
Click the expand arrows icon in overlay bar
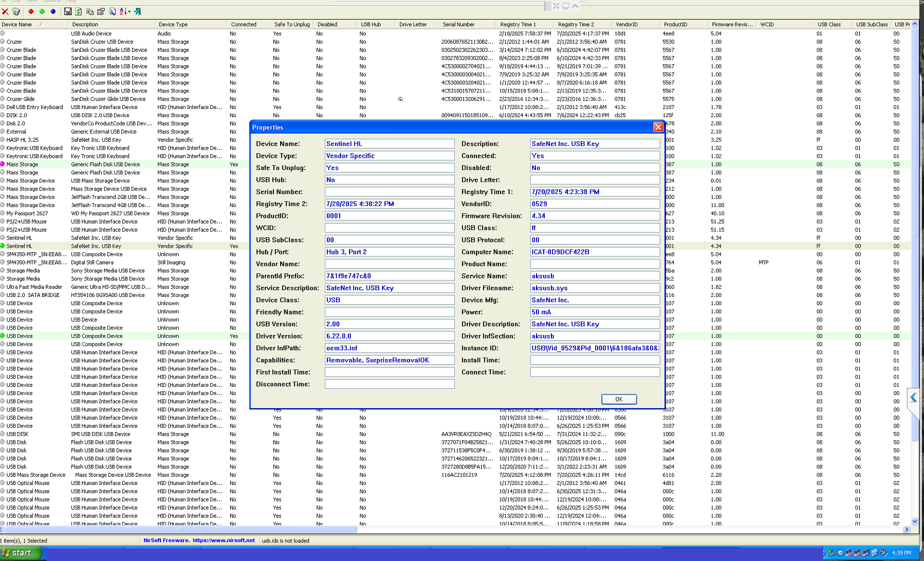point(557,6)
